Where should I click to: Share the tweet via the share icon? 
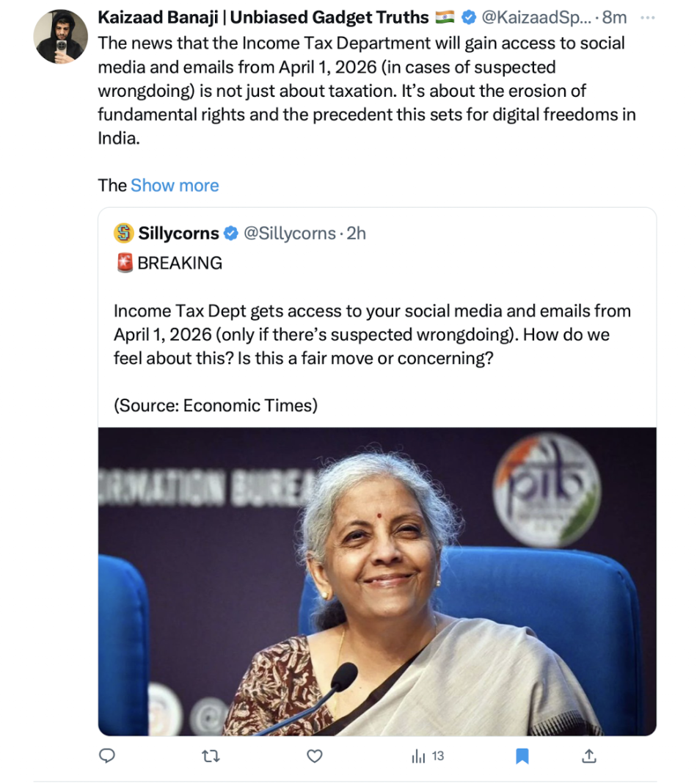(x=588, y=755)
